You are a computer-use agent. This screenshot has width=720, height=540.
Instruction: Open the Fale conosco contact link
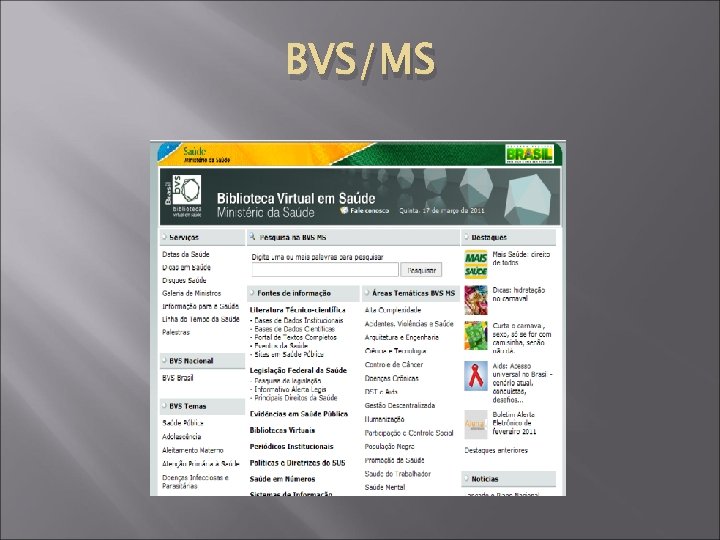click(x=365, y=210)
